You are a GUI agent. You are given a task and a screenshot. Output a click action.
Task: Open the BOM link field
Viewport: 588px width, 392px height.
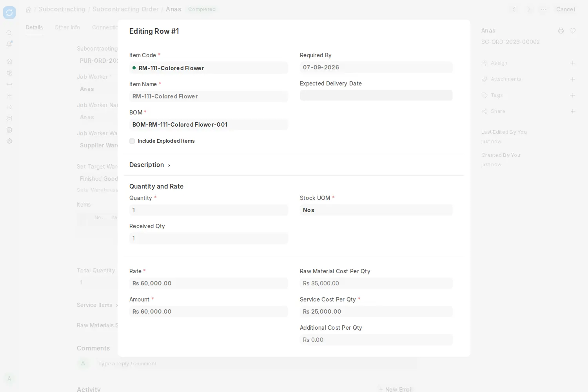209,125
